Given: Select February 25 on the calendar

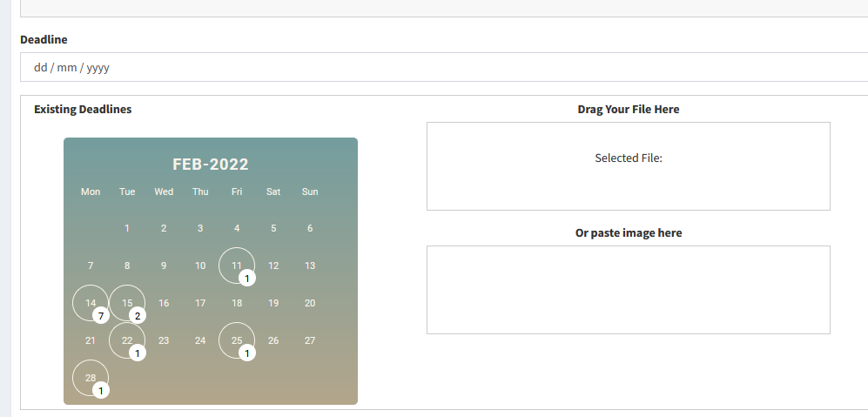Looking at the screenshot, I should pos(236,340).
